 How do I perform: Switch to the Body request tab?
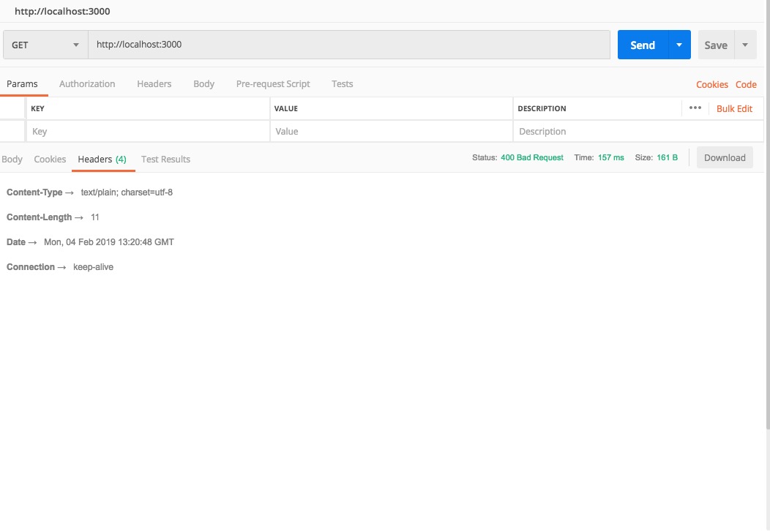click(203, 83)
